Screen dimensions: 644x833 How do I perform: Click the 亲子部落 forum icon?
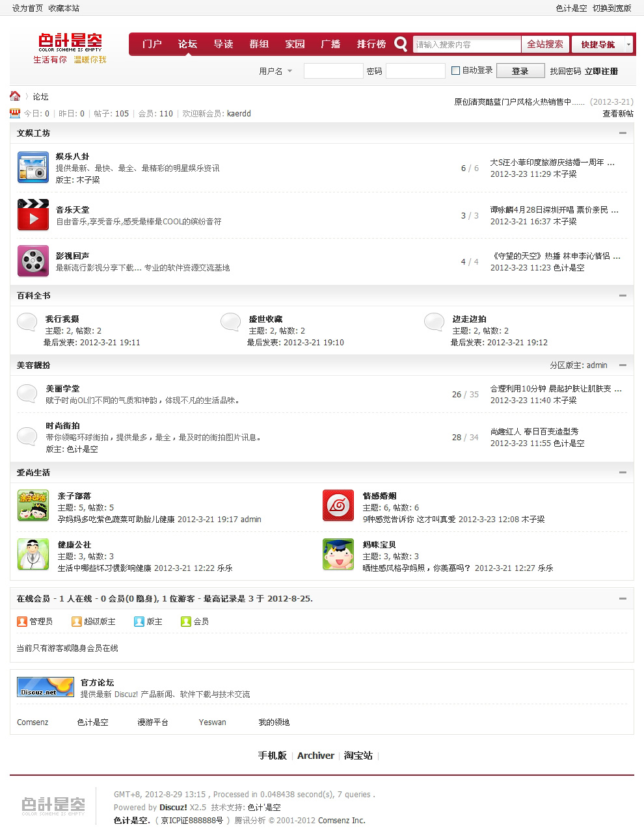33,506
